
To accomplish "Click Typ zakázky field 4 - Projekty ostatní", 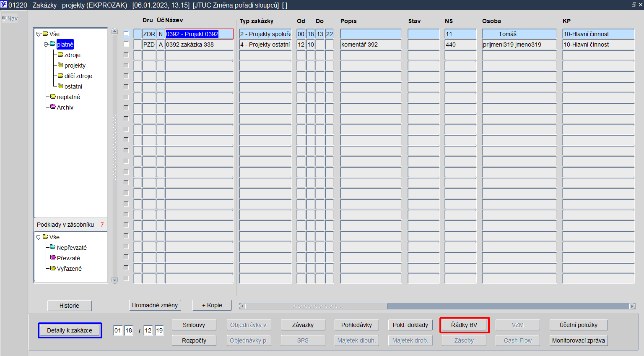I will [265, 44].
